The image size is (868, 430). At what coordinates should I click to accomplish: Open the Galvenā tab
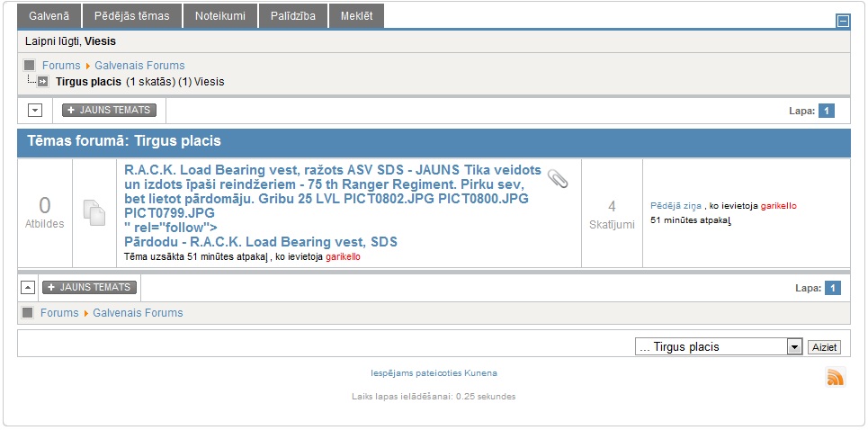click(x=49, y=16)
